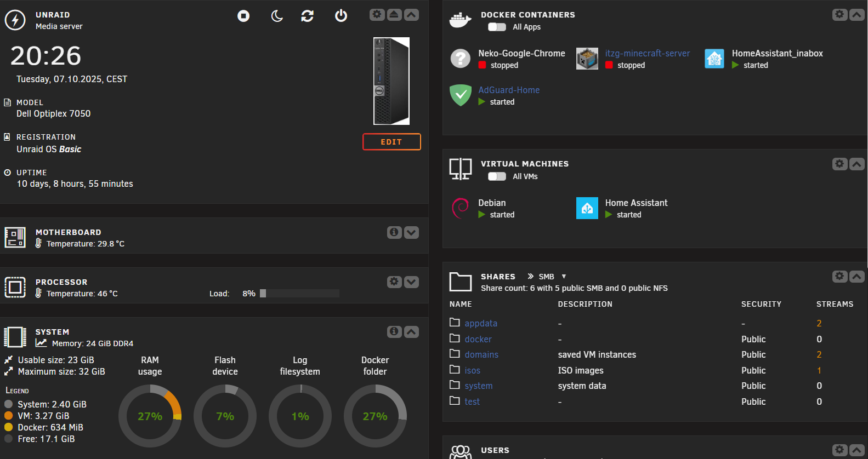This screenshot has height=459, width=868.
Task: Open the AdGuard-Home link
Action: click(x=509, y=90)
